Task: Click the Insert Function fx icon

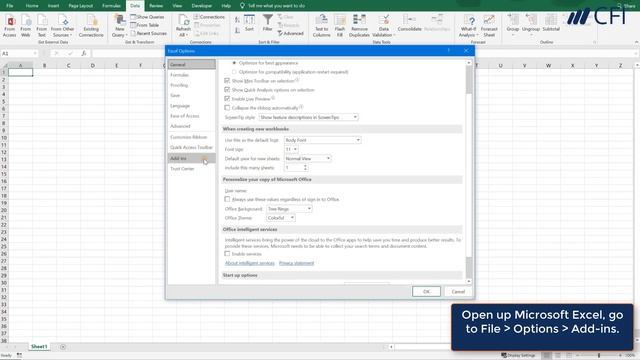Action: pos(84,53)
